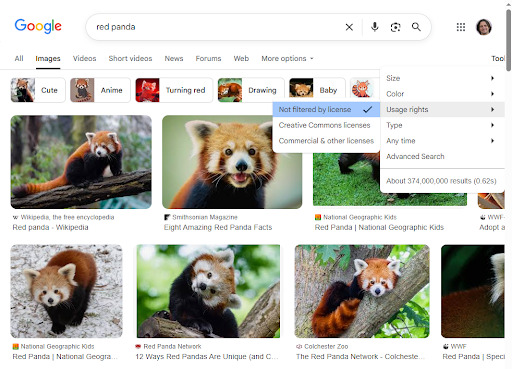Select Creative Commons licenses filter
The image size is (512, 369).
point(326,125)
